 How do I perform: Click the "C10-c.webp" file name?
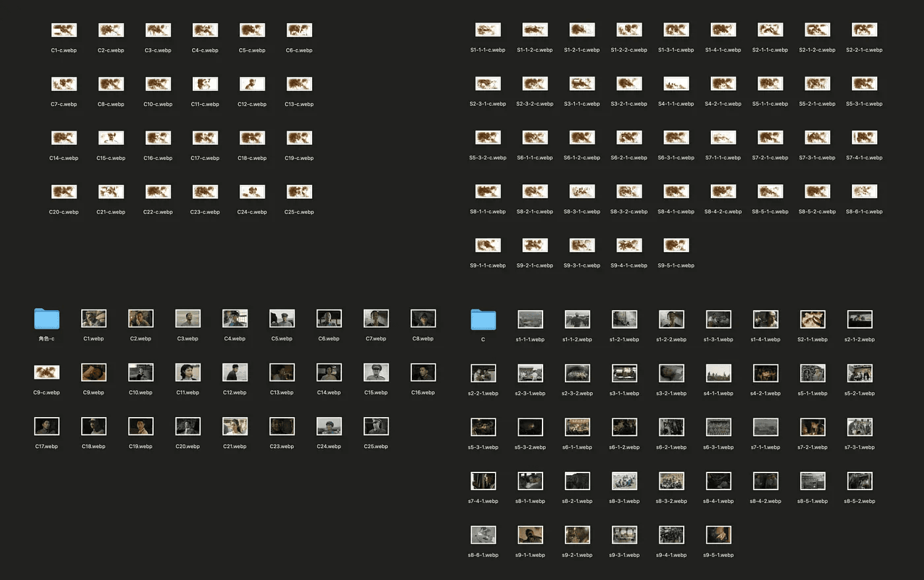(158, 104)
